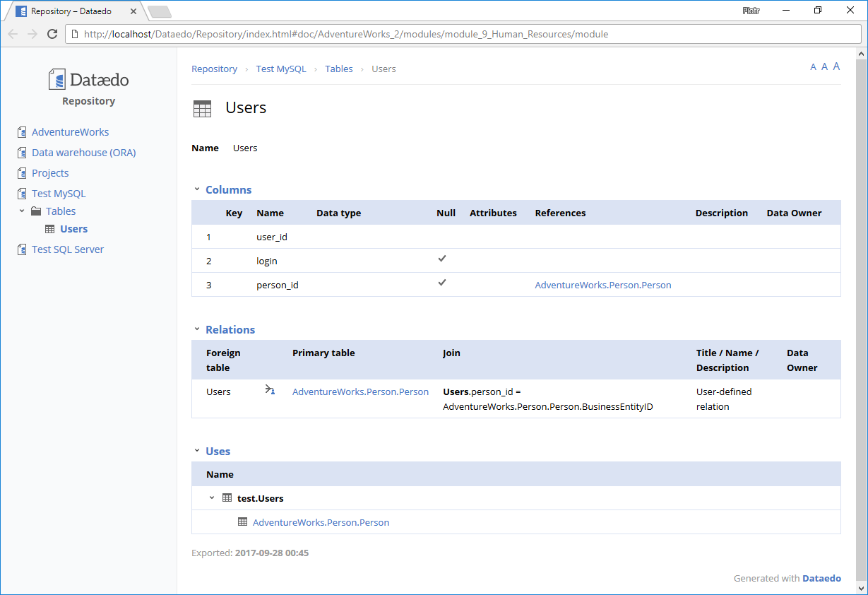The height and width of the screenshot is (595, 868).
Task: Click the Dataedo logo in sidebar
Action: point(88,80)
